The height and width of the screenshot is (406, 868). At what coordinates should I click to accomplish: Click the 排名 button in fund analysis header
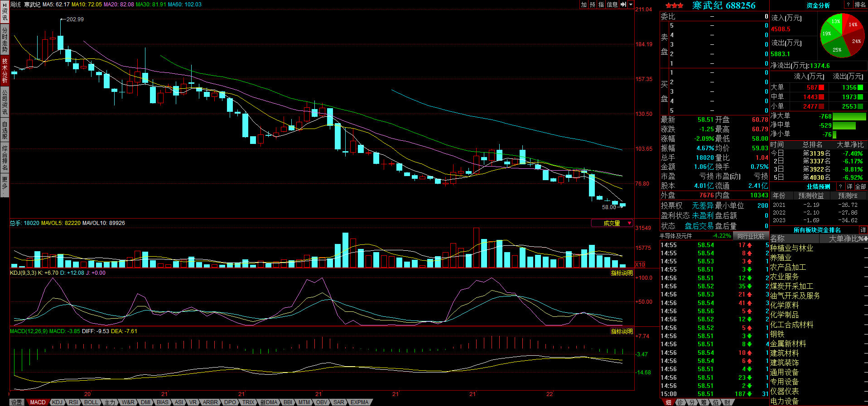coord(860,5)
